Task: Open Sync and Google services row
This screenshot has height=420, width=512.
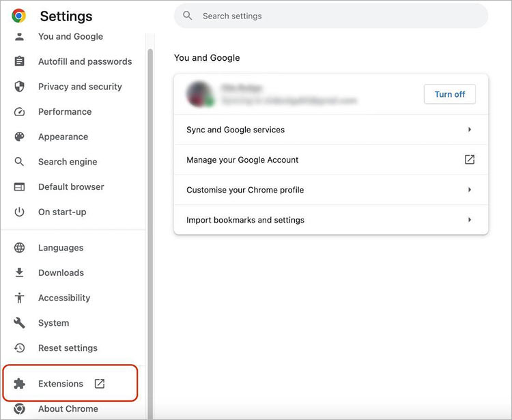Action: click(331, 130)
